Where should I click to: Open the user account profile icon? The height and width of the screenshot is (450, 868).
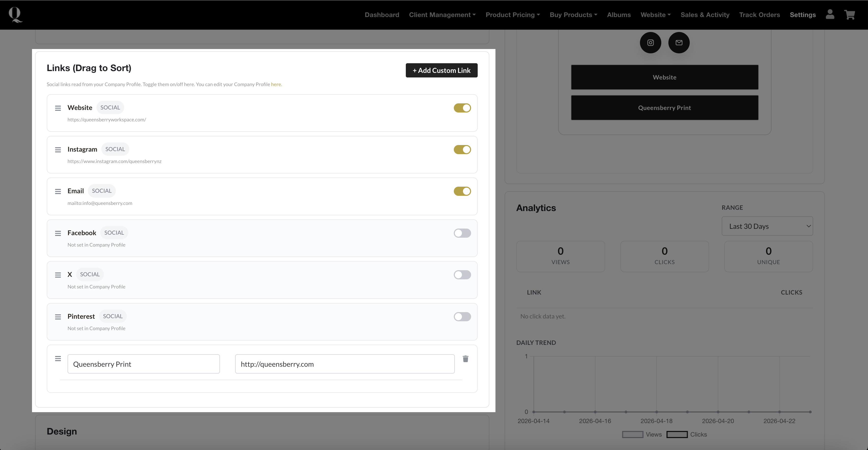pyautogui.click(x=830, y=14)
